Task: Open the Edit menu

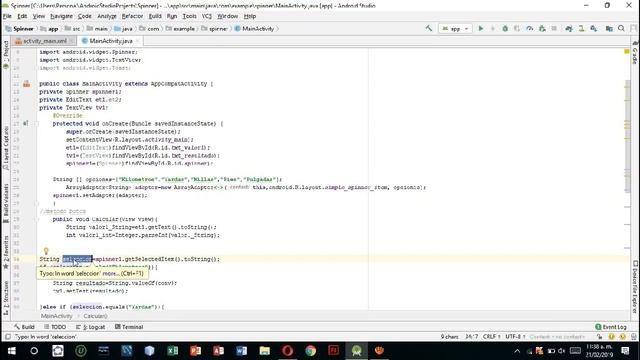Action: 22,16
